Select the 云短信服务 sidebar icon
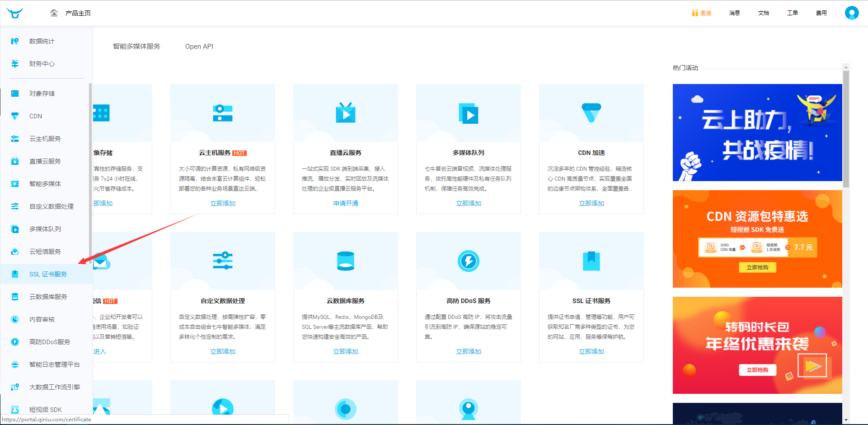868x425 pixels. click(15, 252)
